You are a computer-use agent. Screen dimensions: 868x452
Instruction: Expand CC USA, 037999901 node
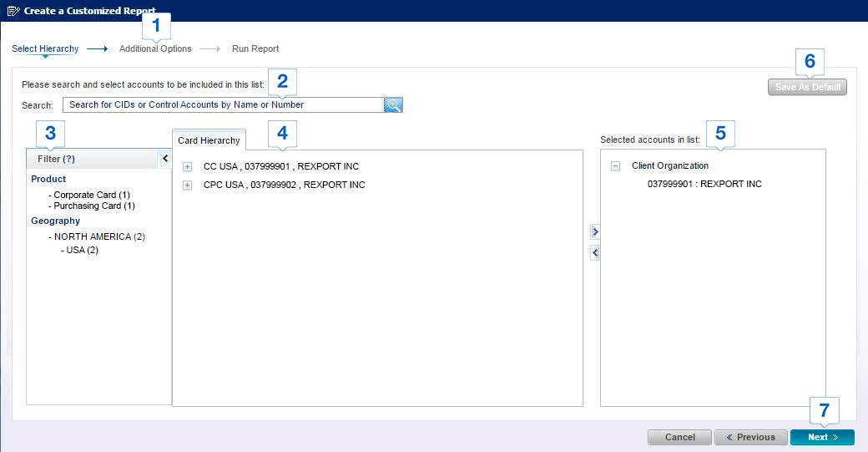point(188,167)
